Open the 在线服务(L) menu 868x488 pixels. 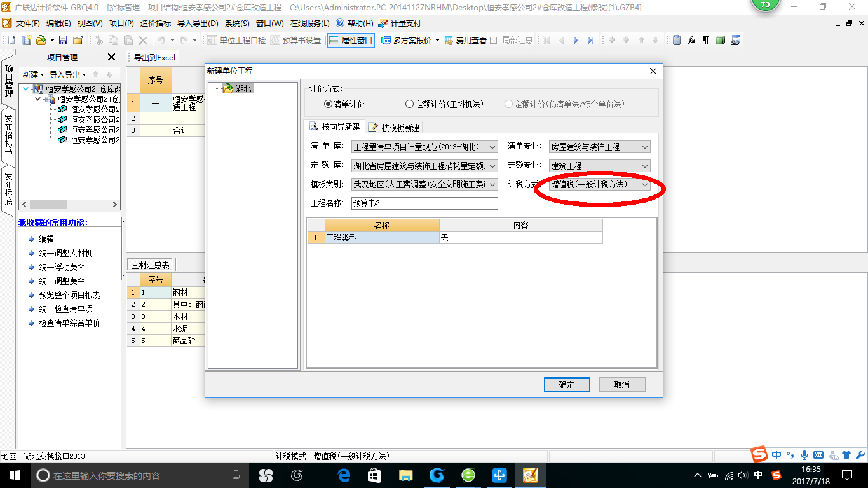309,24
